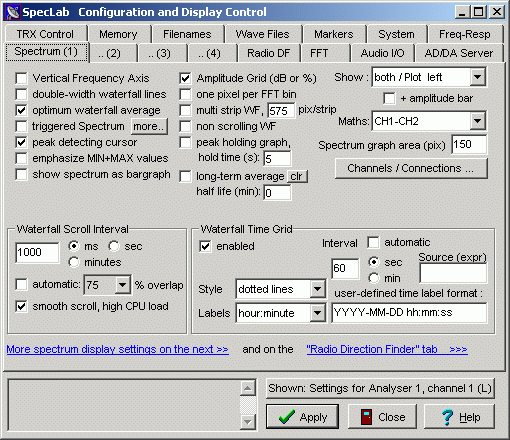The height and width of the screenshot is (440, 510).
Task: Click the Apply button with green checkmark
Action: 302,417
